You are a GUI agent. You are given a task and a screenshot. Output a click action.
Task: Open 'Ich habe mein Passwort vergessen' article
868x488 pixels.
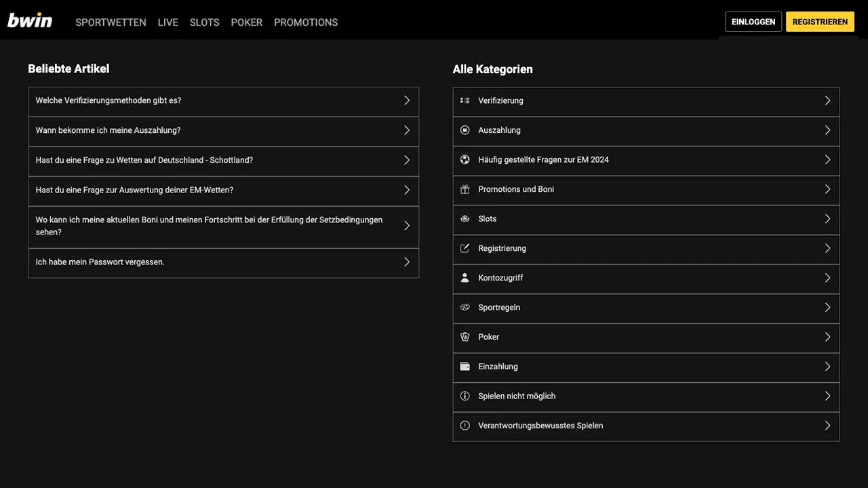[223, 263]
